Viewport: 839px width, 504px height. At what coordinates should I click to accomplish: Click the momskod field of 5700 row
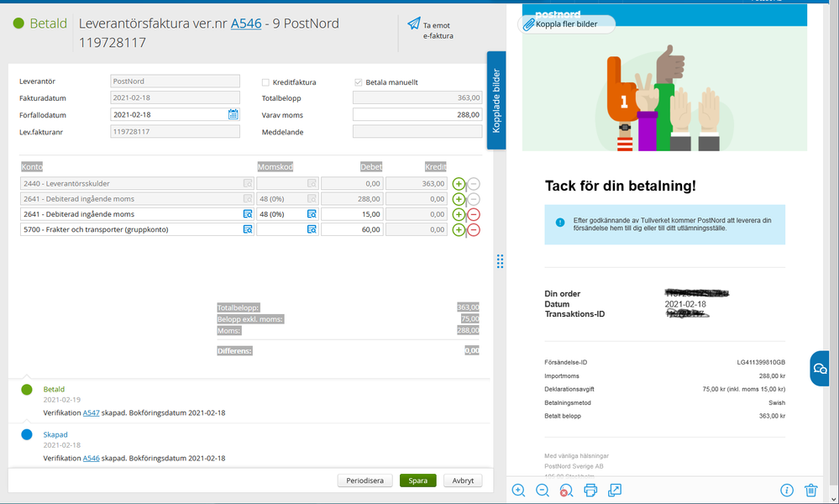point(287,229)
